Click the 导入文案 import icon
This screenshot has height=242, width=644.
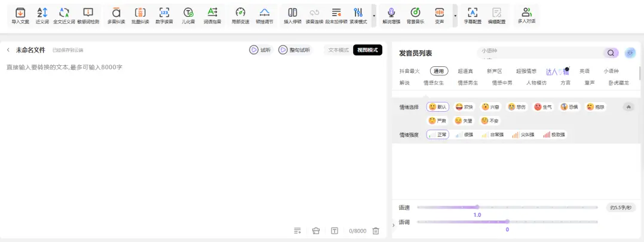[x=20, y=15]
